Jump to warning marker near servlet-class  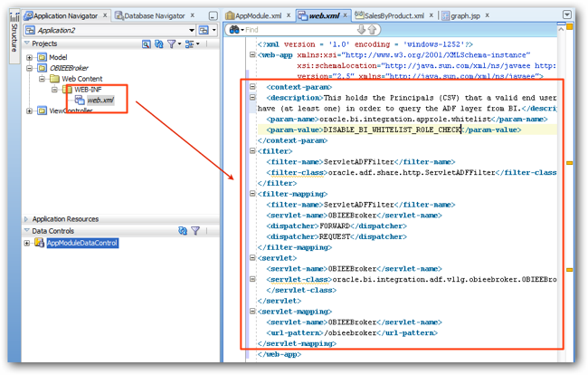point(569,270)
